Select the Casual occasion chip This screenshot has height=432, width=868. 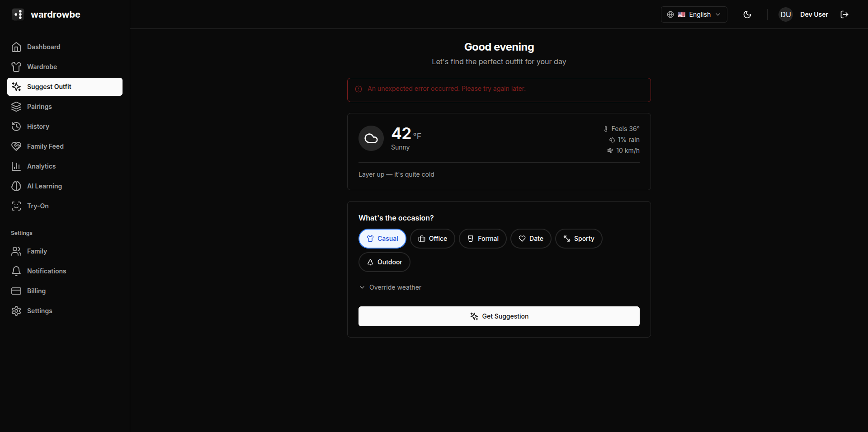(382, 239)
